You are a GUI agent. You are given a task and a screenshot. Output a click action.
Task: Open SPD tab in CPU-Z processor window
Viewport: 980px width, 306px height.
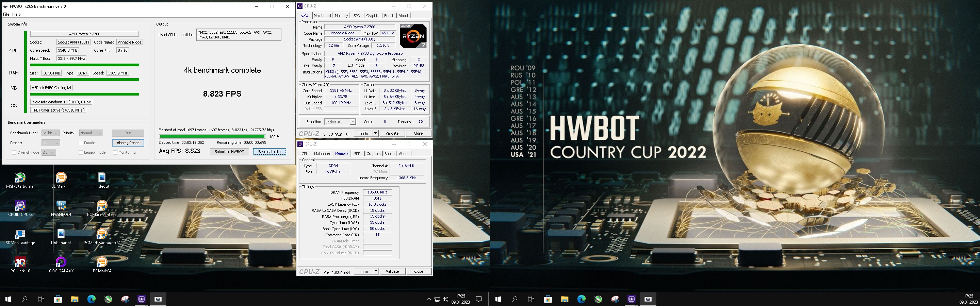pyautogui.click(x=357, y=16)
